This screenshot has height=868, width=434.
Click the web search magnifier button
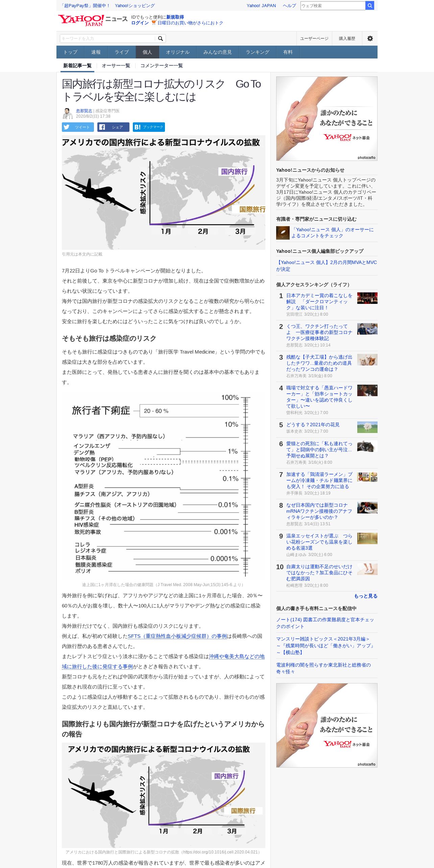coord(370,5)
